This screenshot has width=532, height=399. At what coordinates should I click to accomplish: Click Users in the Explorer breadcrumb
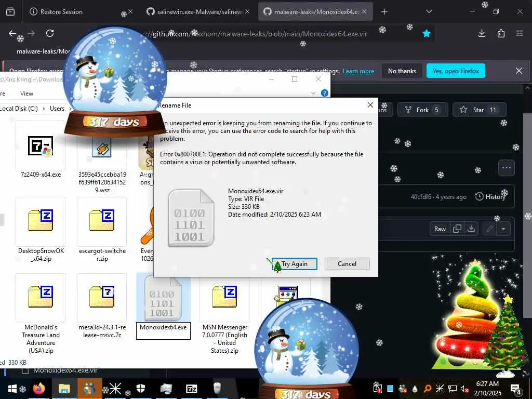[x=57, y=109]
